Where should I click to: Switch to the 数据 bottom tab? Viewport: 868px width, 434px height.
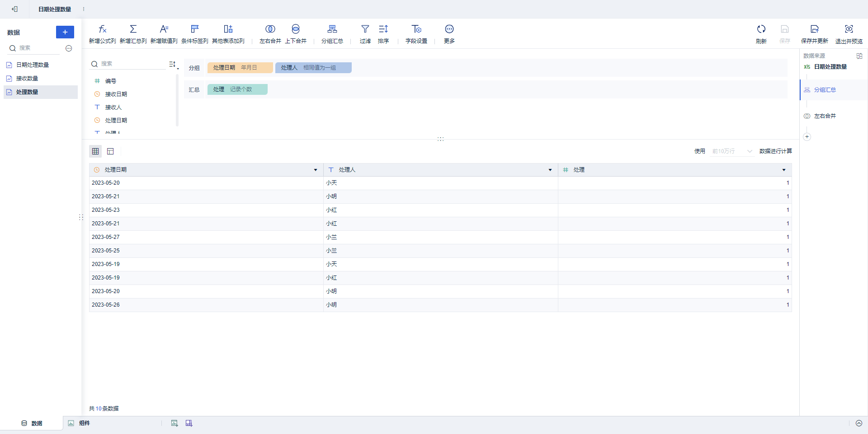tap(32, 423)
